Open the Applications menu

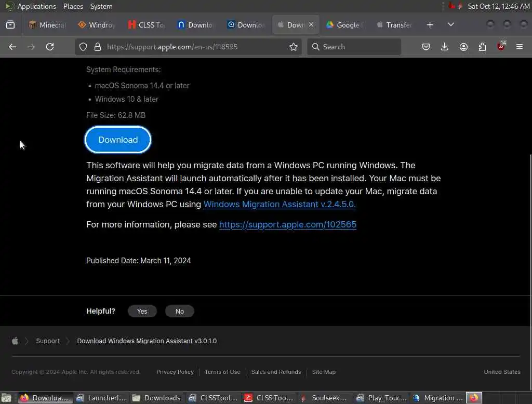pos(37,6)
